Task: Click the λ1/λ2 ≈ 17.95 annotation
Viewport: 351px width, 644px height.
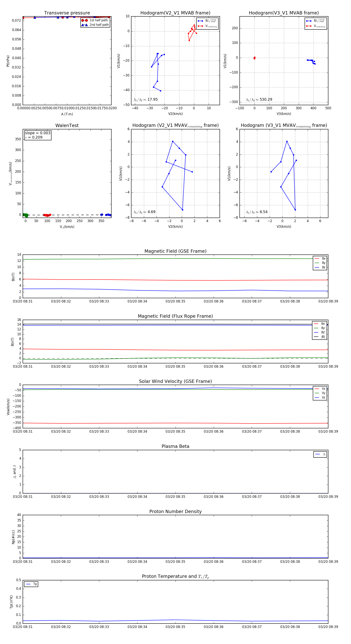Action: pos(146,100)
